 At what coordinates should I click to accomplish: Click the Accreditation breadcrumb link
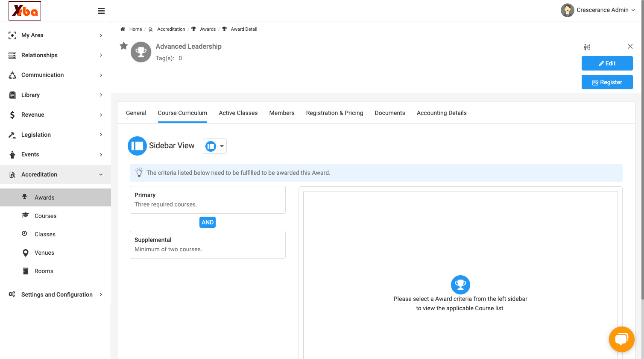(x=171, y=29)
